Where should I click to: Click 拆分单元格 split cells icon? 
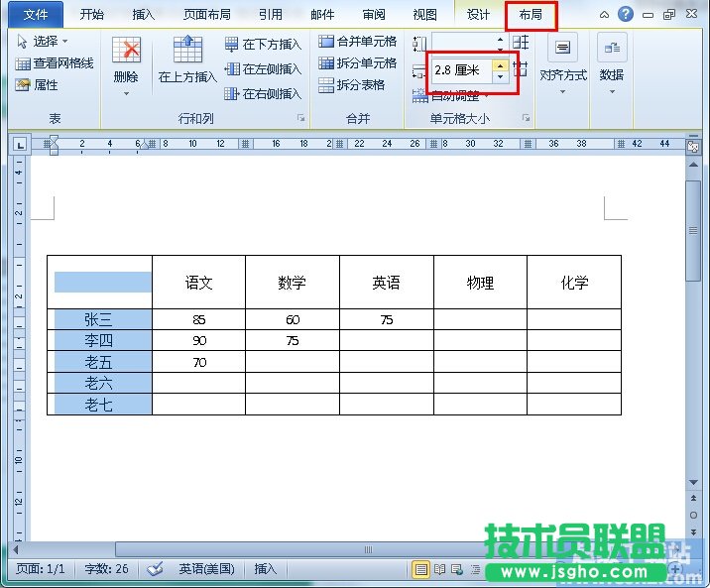click(x=357, y=63)
